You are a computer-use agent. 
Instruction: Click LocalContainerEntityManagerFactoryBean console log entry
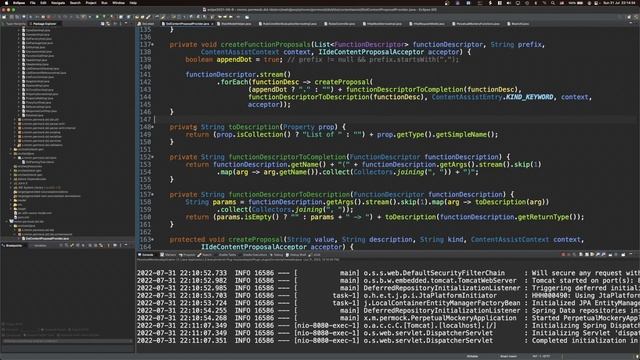(x=442, y=303)
